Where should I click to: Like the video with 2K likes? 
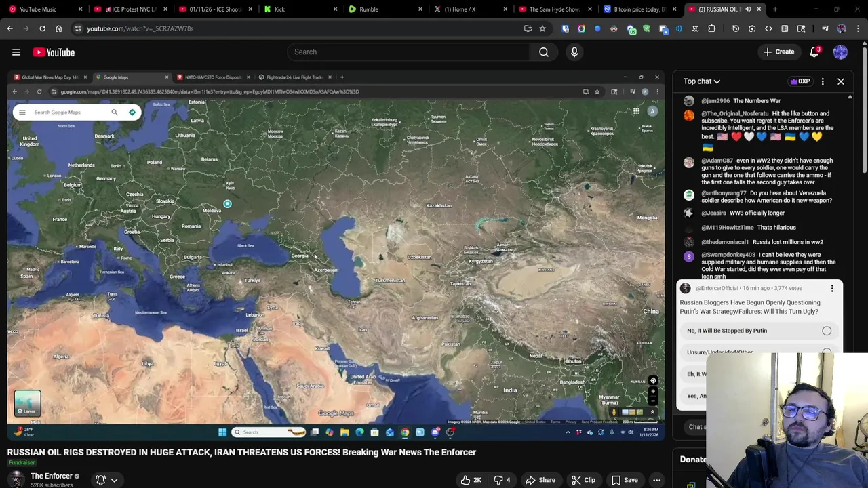coord(471,480)
